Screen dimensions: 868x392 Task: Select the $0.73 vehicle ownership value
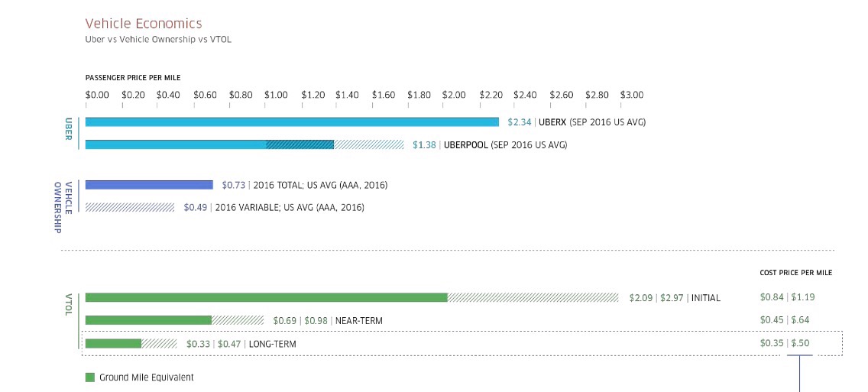pos(233,185)
